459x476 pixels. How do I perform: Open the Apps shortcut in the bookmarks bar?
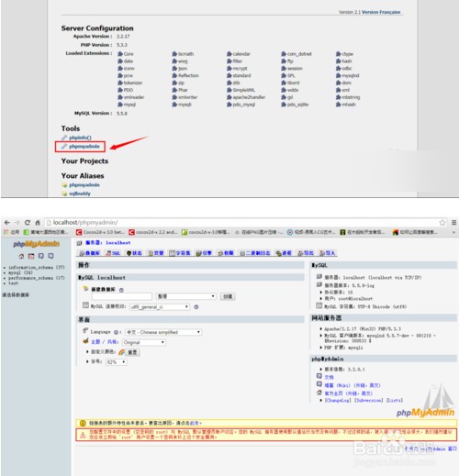coord(11,232)
